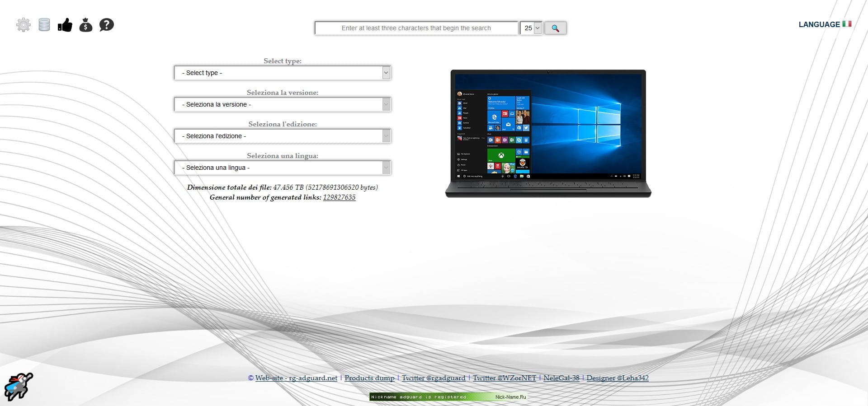Expand the Select type dropdown
This screenshot has width=868, height=406.
283,73
